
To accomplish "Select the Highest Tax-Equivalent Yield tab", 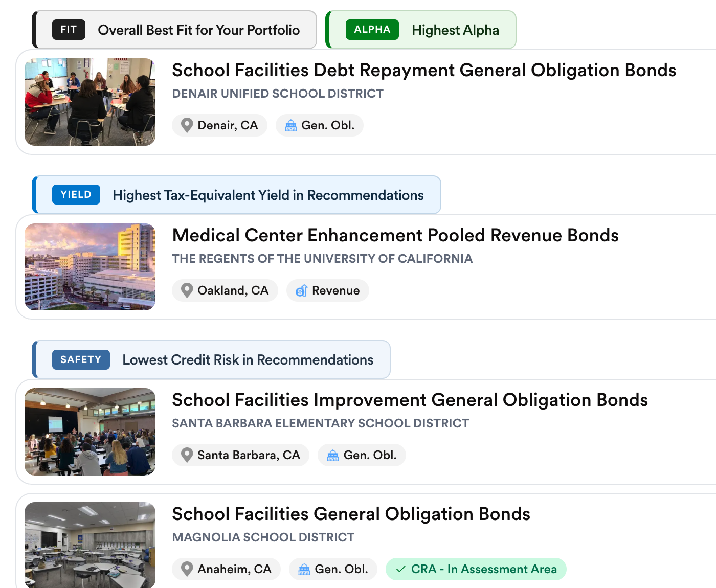I will click(x=237, y=195).
